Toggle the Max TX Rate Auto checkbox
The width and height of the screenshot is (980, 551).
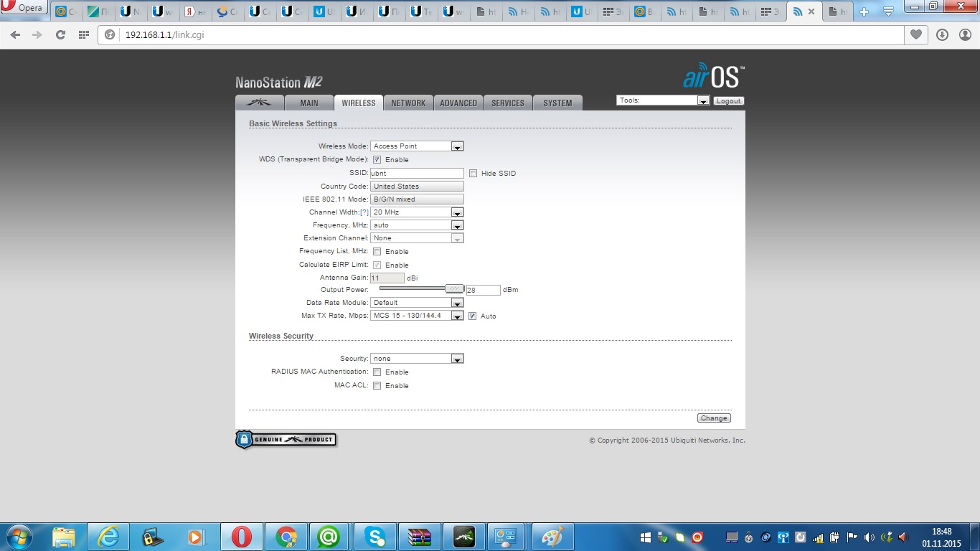pos(472,316)
